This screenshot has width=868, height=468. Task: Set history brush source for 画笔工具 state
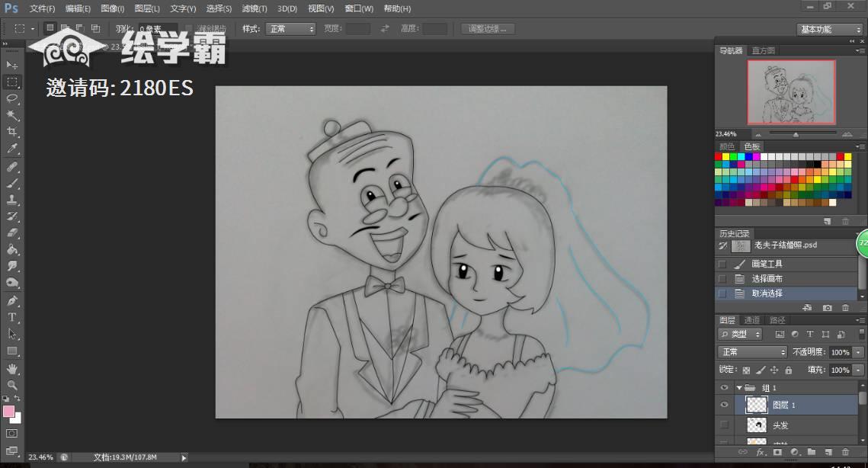point(722,264)
